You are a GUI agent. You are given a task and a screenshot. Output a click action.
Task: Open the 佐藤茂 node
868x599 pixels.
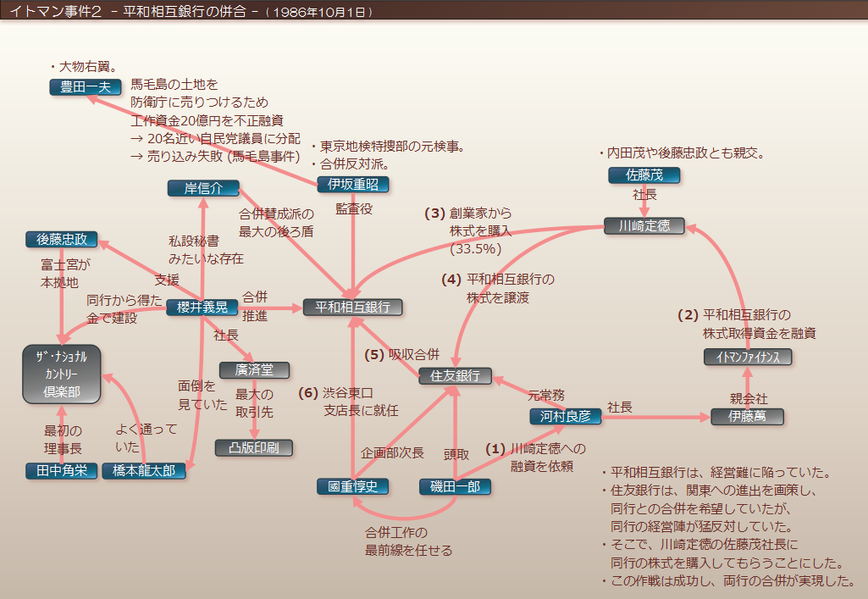tap(644, 175)
